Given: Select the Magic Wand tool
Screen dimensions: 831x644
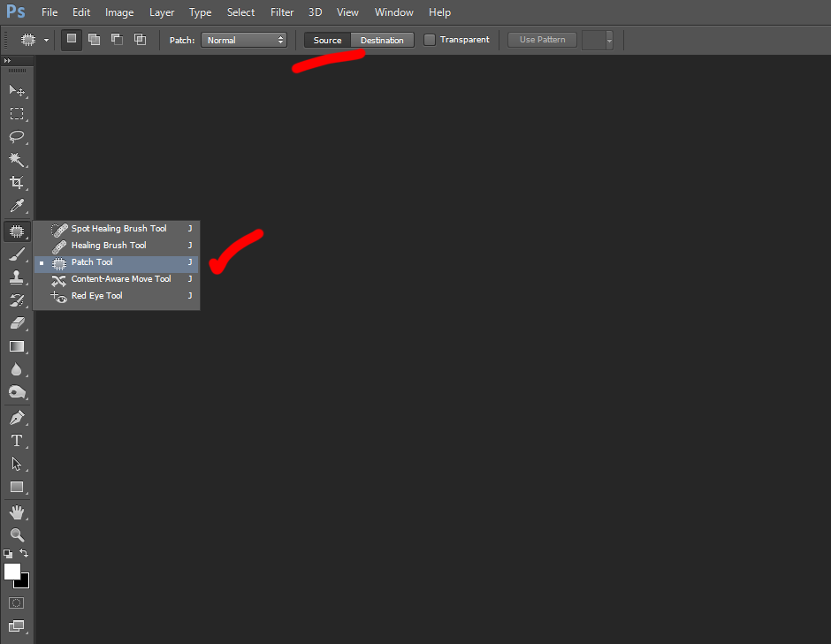Looking at the screenshot, I should 17,160.
